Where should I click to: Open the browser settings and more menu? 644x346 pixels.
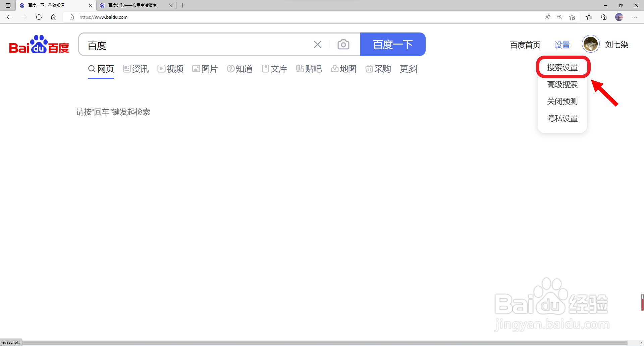click(635, 17)
